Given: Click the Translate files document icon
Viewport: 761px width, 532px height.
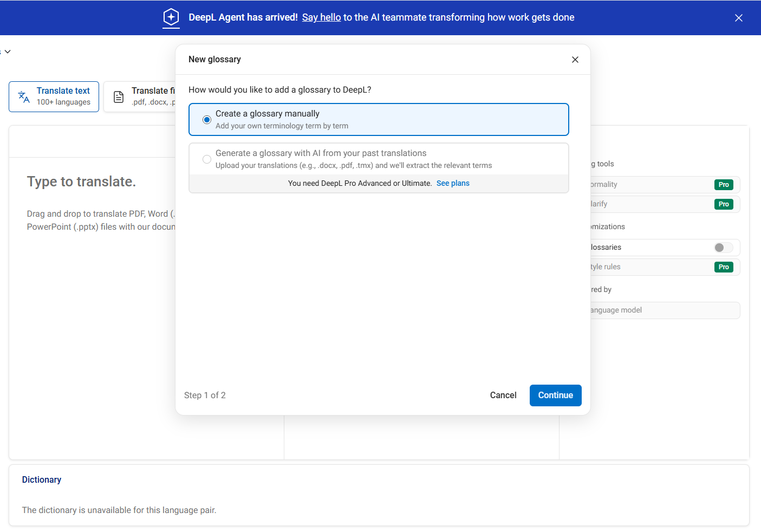Looking at the screenshot, I should 119,97.
